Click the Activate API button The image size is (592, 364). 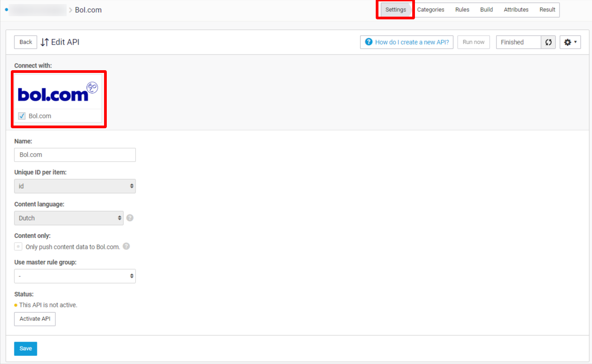[35, 319]
